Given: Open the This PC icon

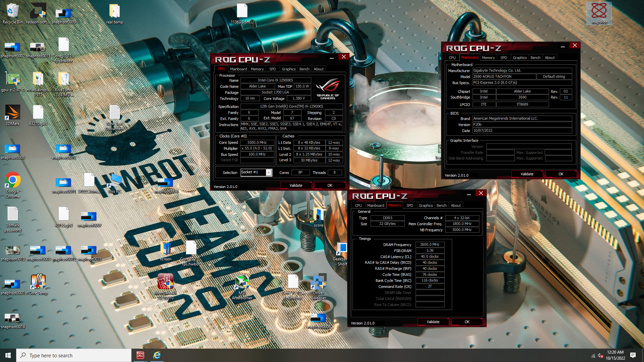Looking at the screenshot, I should point(114,183).
